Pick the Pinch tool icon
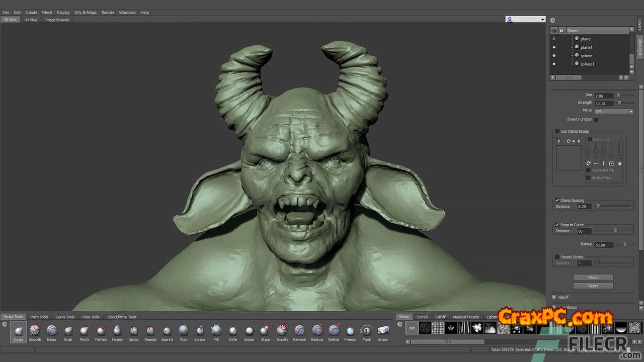The height and width of the screenshot is (362, 644). (85, 331)
